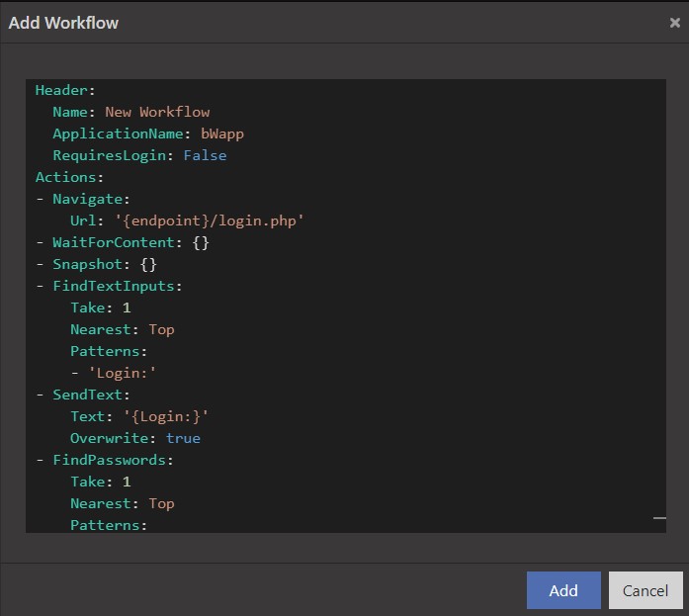Viewport: 689px width, 616px height.
Task: Close the Add Workflow dialog via X icon
Action: pyautogui.click(x=674, y=23)
